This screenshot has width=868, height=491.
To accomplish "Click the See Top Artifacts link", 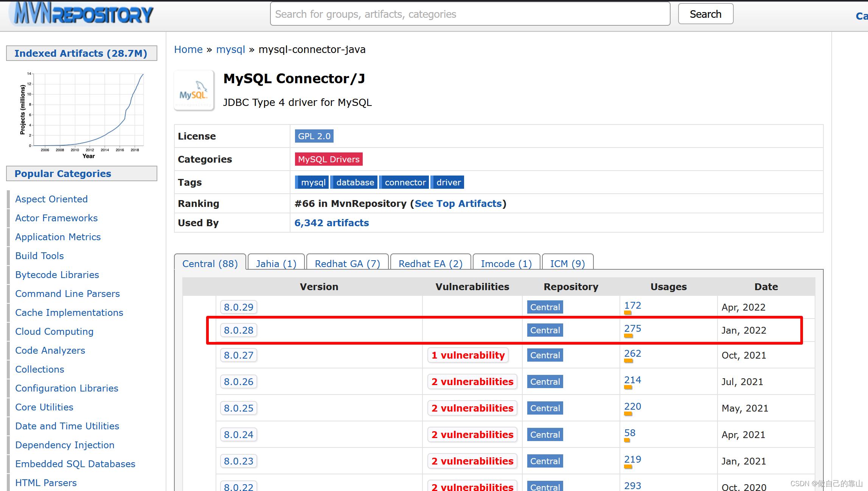I will [458, 204].
